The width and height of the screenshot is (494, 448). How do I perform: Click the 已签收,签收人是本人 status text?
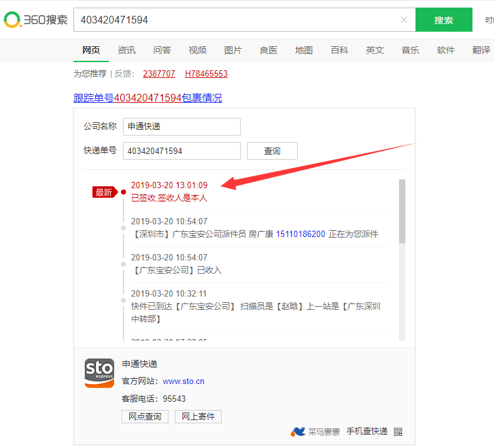click(x=169, y=198)
